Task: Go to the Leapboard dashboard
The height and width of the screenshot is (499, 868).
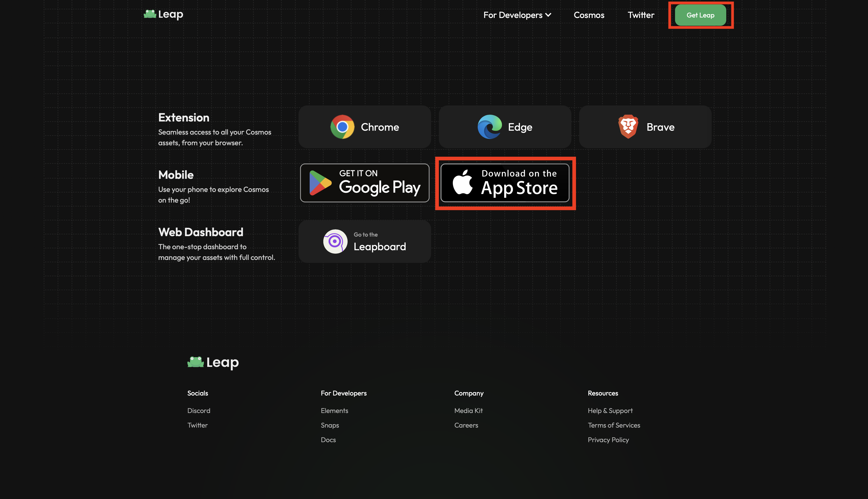Action: coord(365,241)
